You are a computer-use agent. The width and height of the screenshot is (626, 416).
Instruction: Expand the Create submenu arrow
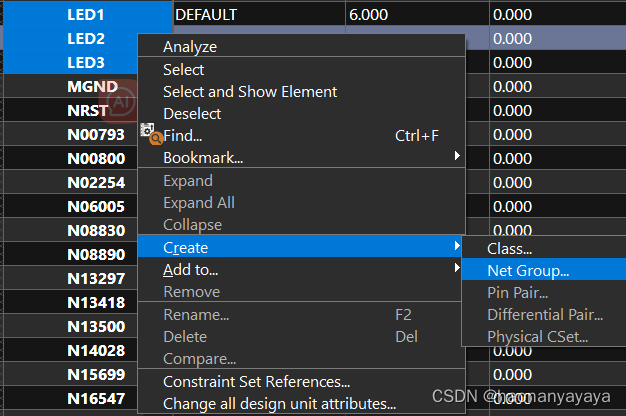click(x=457, y=246)
